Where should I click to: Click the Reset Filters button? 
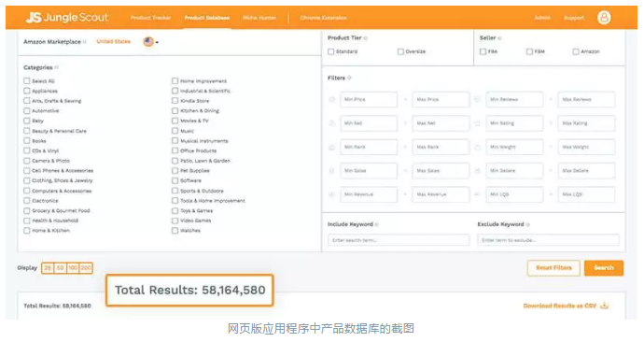click(x=553, y=268)
